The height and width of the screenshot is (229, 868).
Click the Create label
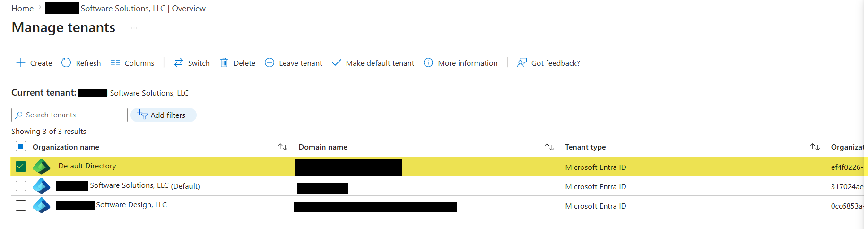point(41,63)
